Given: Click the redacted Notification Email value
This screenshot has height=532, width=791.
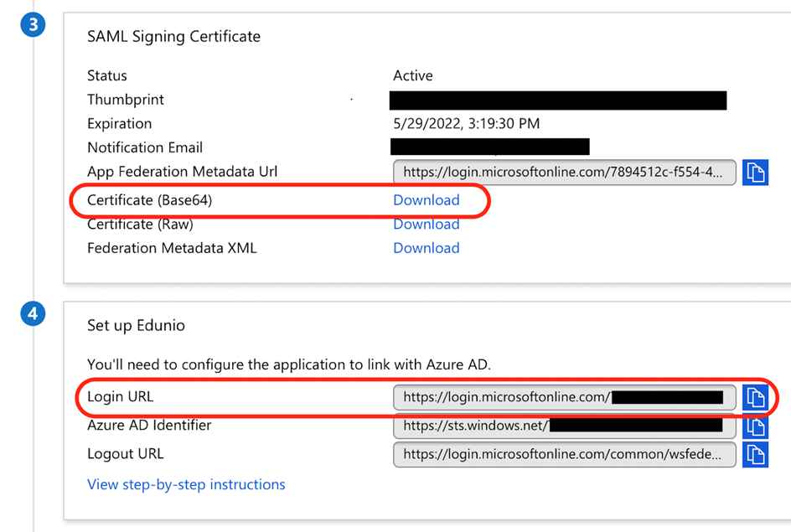Looking at the screenshot, I should (x=490, y=147).
